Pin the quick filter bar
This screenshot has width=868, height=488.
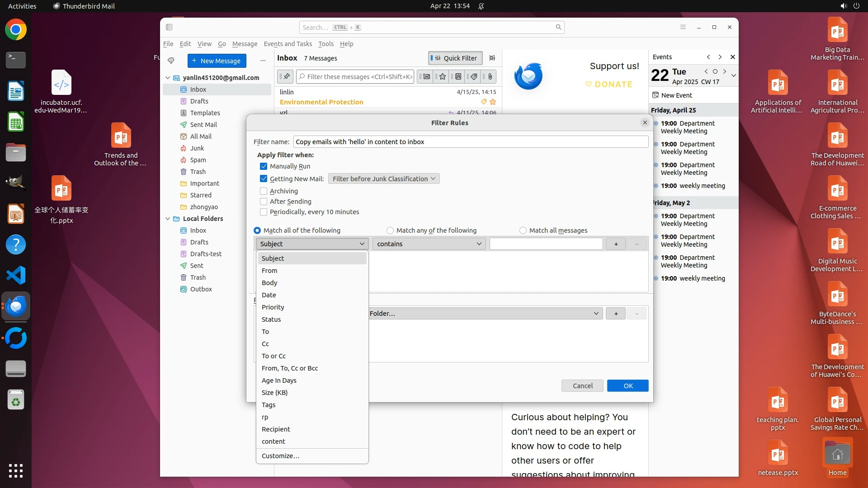click(x=285, y=76)
